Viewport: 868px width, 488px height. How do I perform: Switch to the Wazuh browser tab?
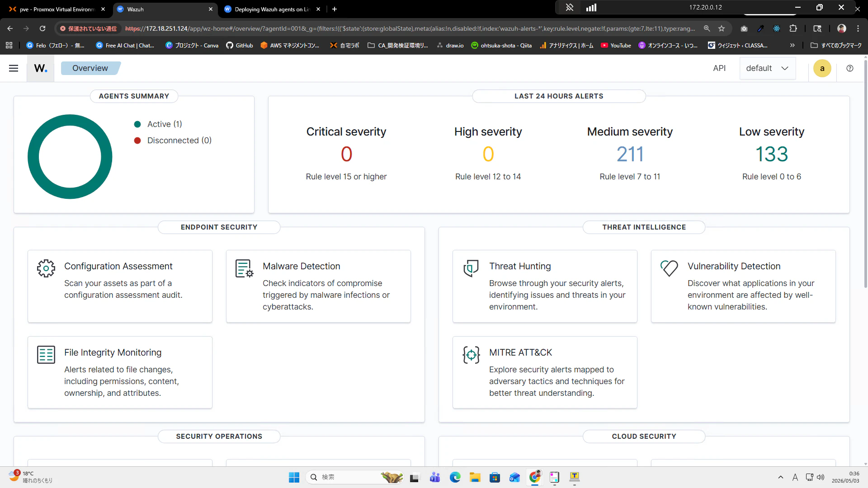coord(165,9)
